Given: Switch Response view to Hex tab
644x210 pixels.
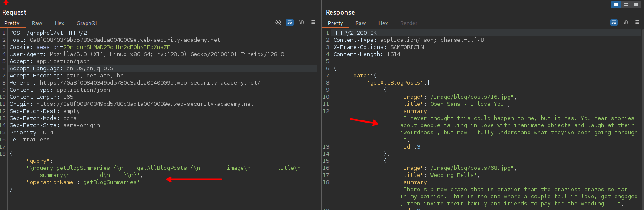Looking at the screenshot, I should [383, 23].
